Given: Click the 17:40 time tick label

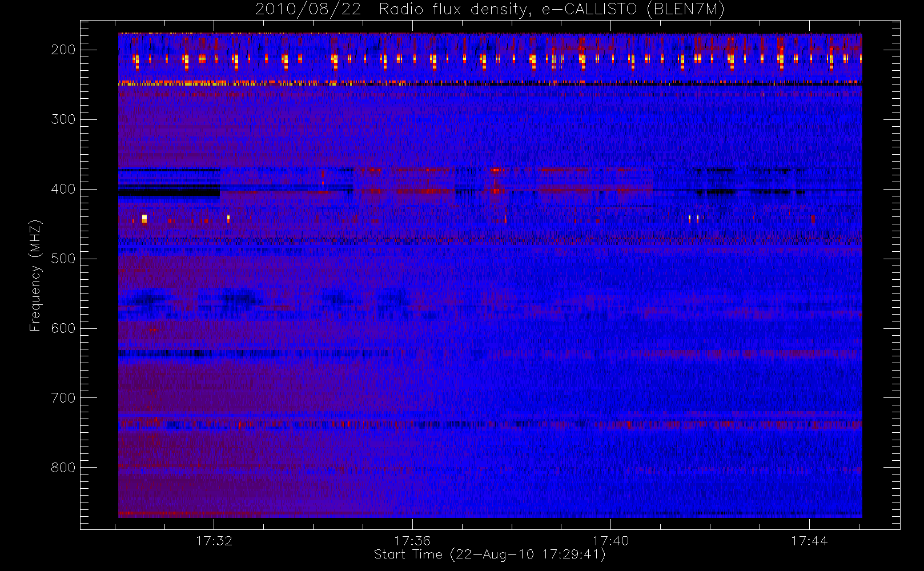Looking at the screenshot, I should click(x=610, y=541).
